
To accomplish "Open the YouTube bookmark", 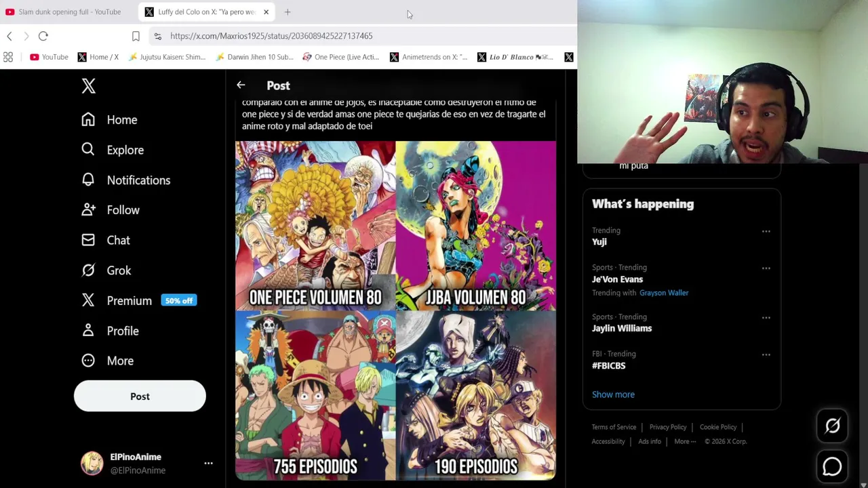I will point(49,57).
